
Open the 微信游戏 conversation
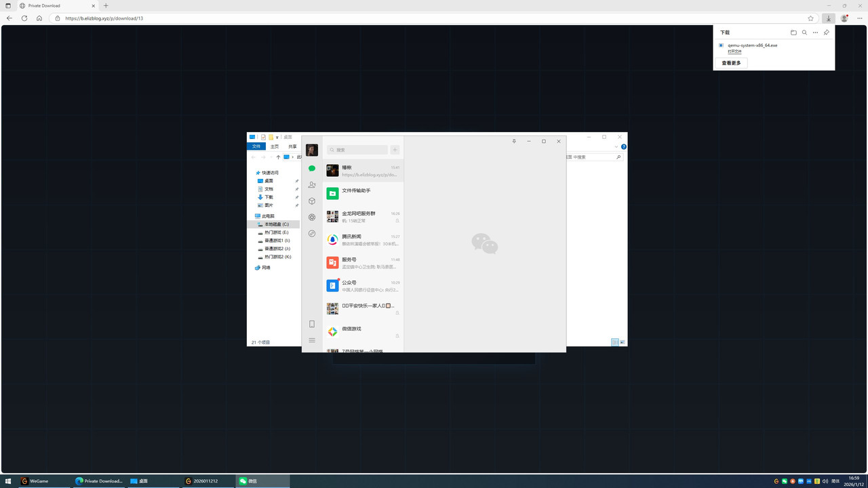point(363,331)
